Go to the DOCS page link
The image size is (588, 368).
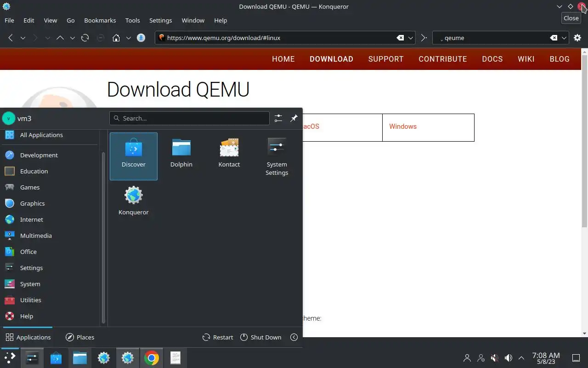[x=492, y=59]
